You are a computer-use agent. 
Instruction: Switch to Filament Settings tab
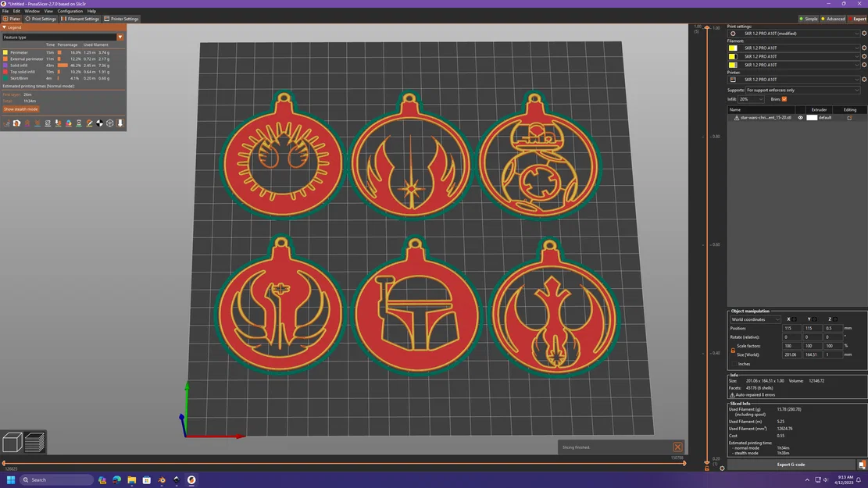click(x=80, y=19)
